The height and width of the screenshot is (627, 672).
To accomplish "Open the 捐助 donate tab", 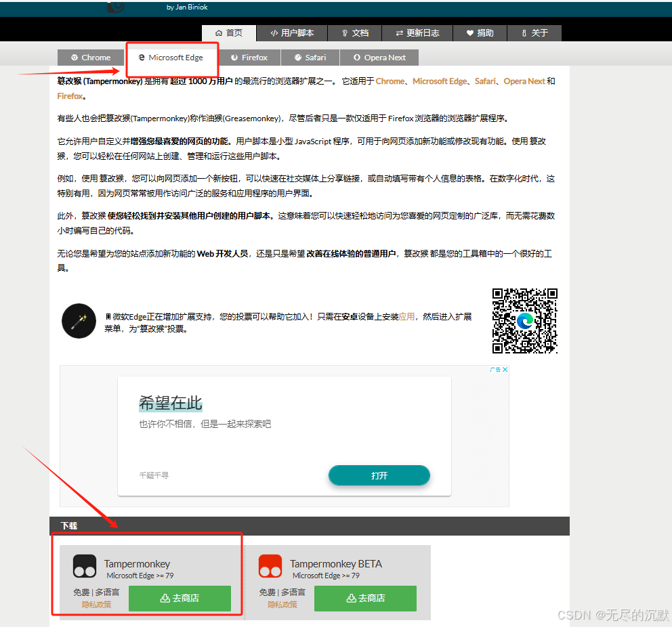I will click(480, 33).
